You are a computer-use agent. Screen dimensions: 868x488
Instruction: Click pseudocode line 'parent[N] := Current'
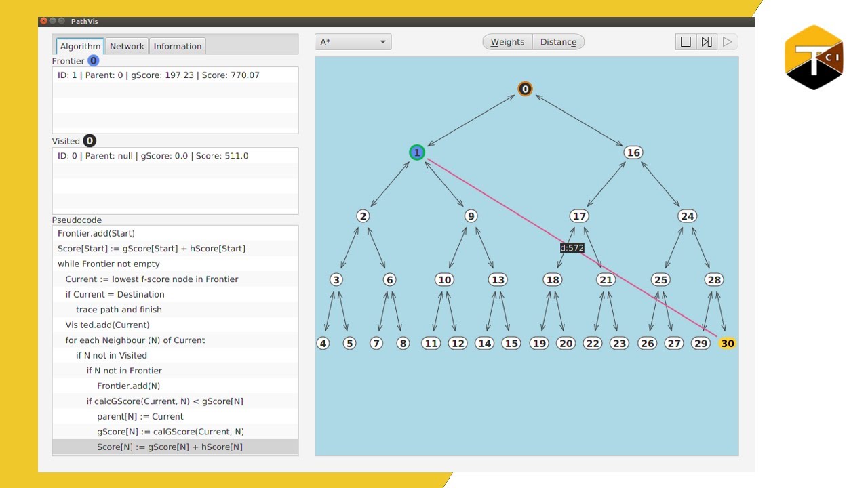pos(175,416)
